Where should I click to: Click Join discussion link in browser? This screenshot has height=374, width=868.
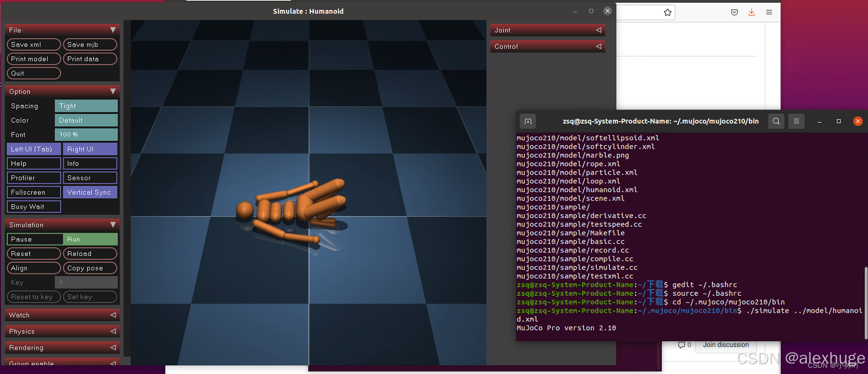pyautogui.click(x=725, y=345)
